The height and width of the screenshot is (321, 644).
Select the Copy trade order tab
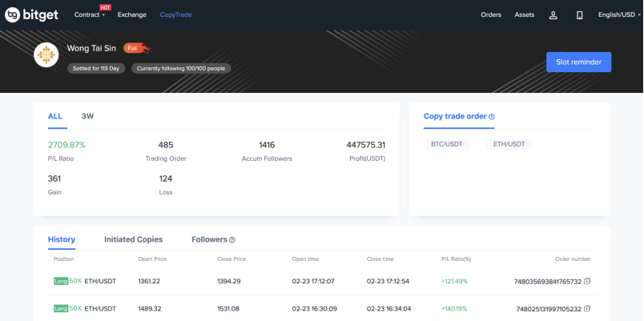click(x=455, y=116)
